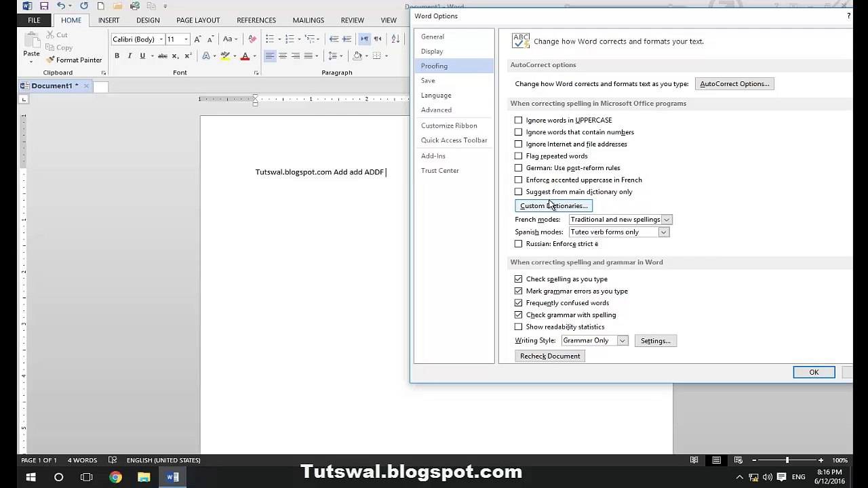Enable Flag repeated words
The image size is (868, 488).
(x=518, y=156)
